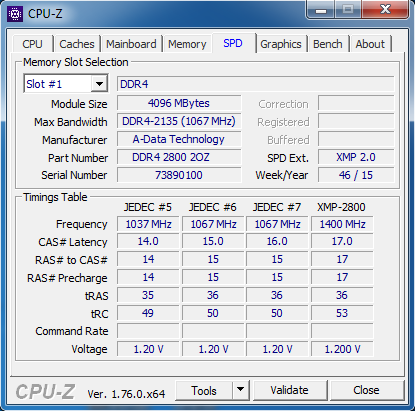
Task: Click the Tools button
Action: coord(204,390)
